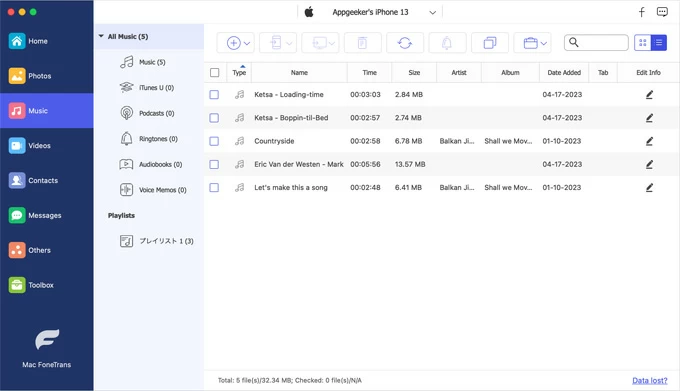680x391 pixels.
Task: Collapse the All Music tree section
Action: (x=101, y=36)
